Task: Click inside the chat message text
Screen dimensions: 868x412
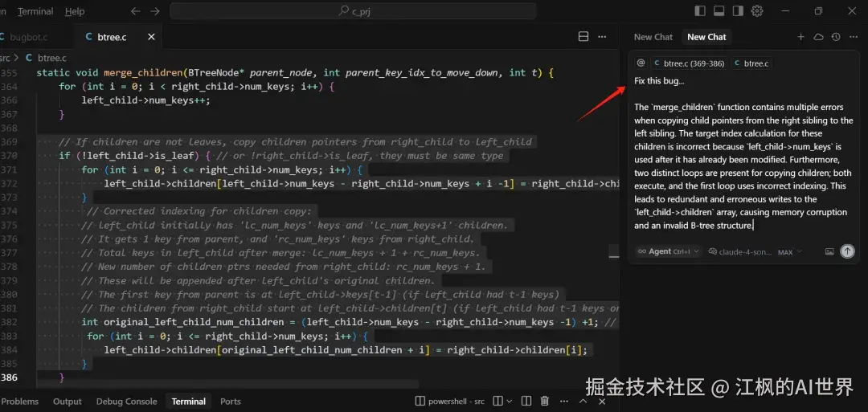Action: [x=743, y=153]
